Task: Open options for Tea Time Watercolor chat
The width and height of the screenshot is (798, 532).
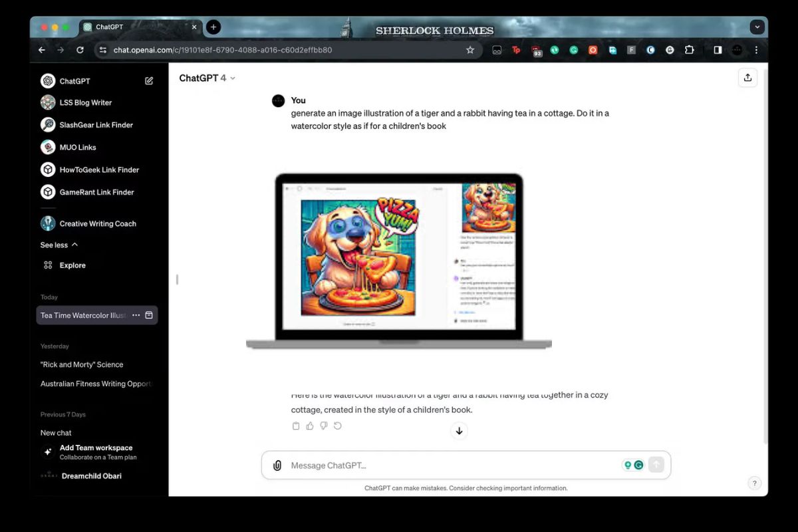Action: pos(136,315)
